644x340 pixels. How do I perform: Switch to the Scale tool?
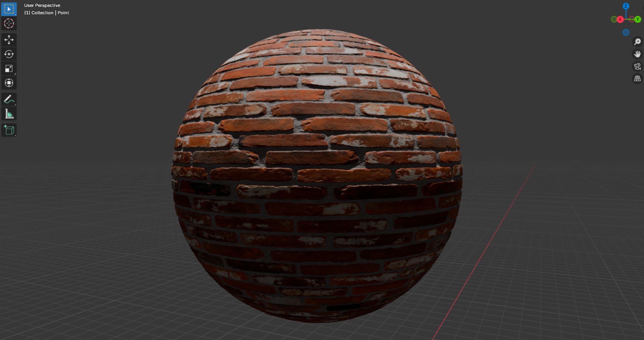(x=9, y=68)
